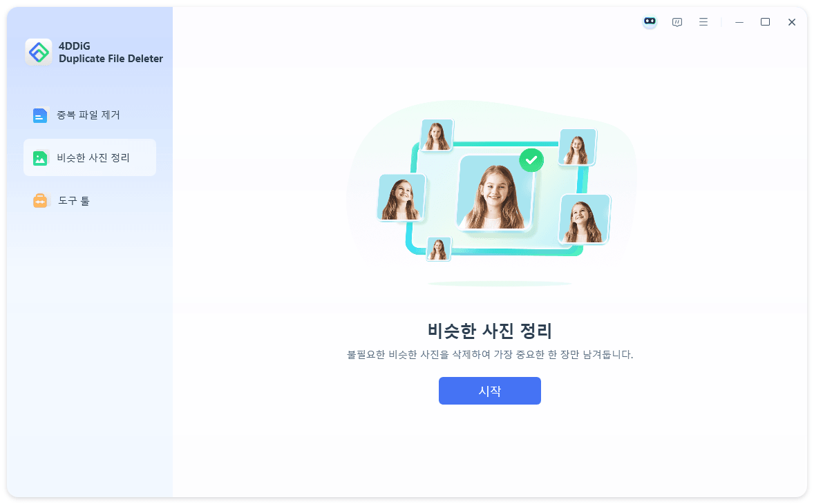The width and height of the screenshot is (814, 504).
Task: Click the blue 시작 button
Action: click(489, 391)
